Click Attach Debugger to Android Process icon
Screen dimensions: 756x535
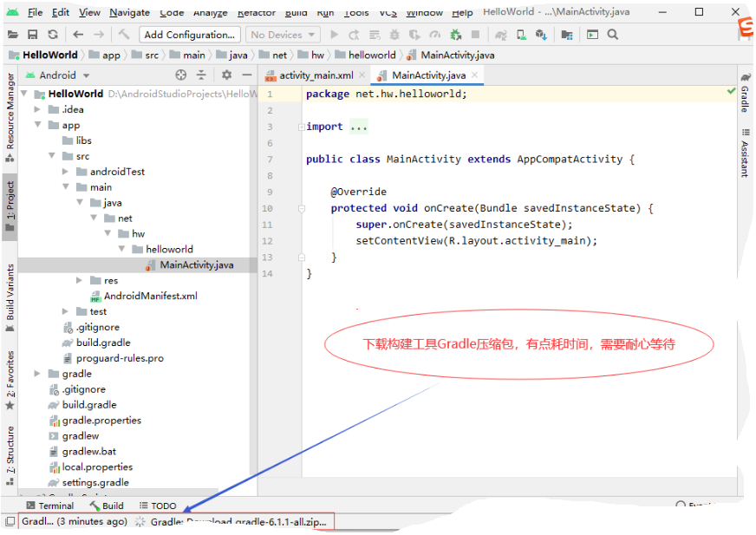click(455, 35)
